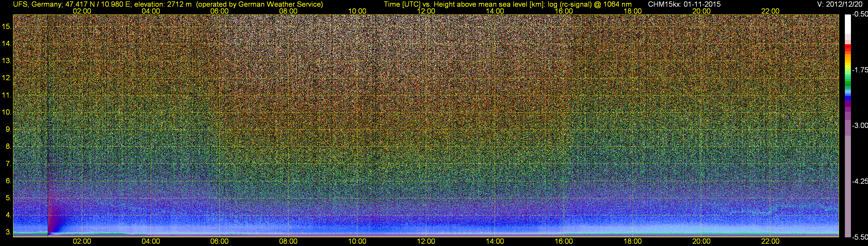The width and height of the screenshot is (868, 246).
Task: Click the 22:00 label on the lower time axis
Action: click(770, 241)
